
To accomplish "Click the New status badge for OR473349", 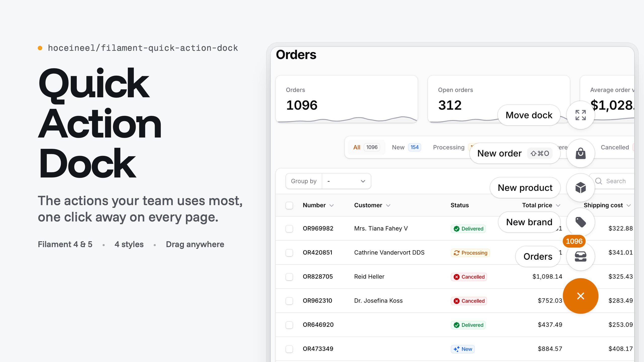I will coord(463,349).
